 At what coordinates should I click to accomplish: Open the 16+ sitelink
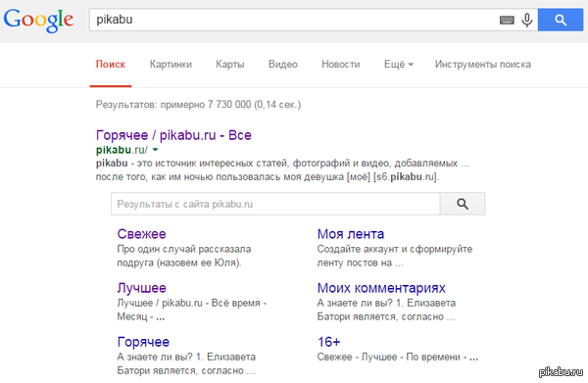coord(328,342)
